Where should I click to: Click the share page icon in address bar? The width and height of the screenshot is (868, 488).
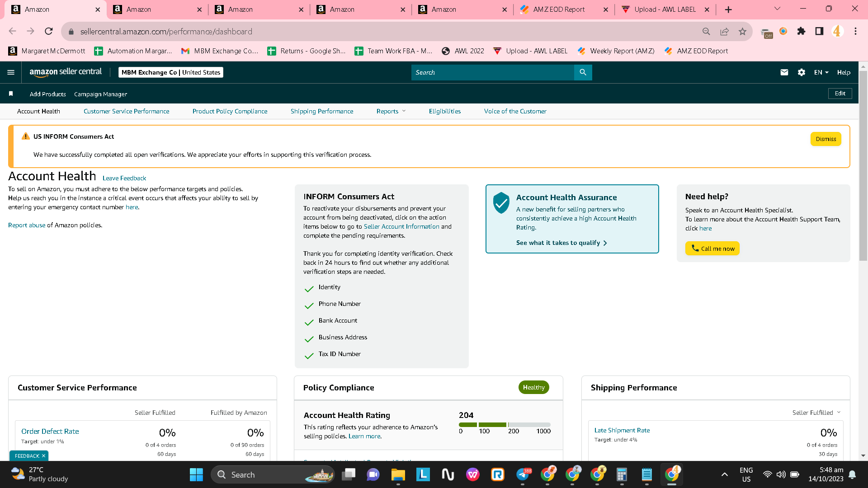tap(724, 31)
